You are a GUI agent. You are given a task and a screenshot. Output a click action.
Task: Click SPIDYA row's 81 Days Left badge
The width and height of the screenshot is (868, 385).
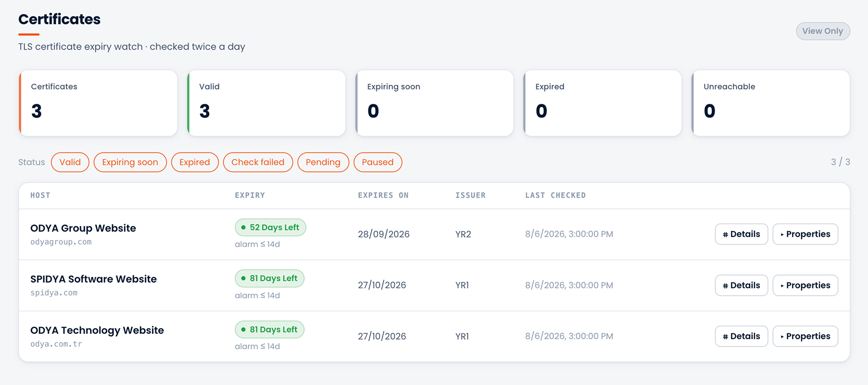point(270,278)
